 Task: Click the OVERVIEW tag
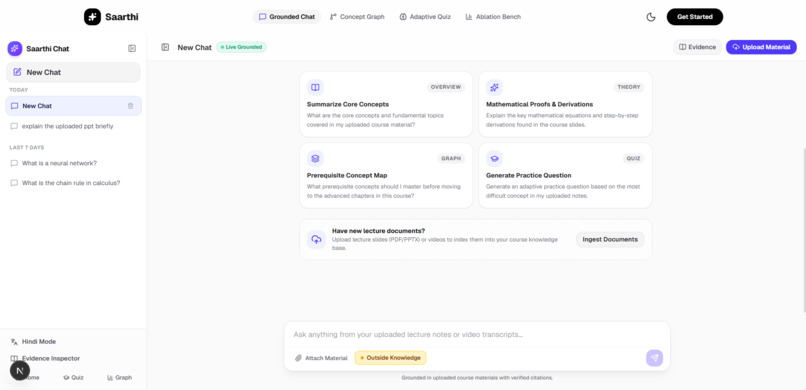[446, 87]
